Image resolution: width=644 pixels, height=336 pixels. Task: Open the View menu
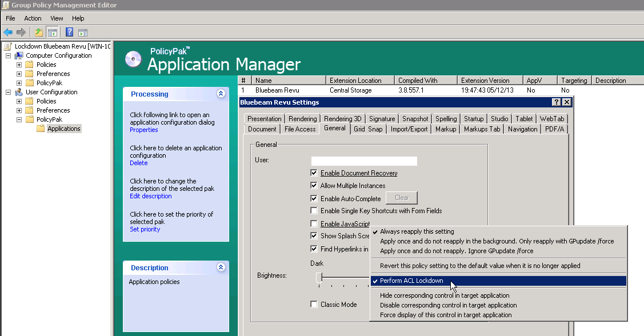click(57, 18)
